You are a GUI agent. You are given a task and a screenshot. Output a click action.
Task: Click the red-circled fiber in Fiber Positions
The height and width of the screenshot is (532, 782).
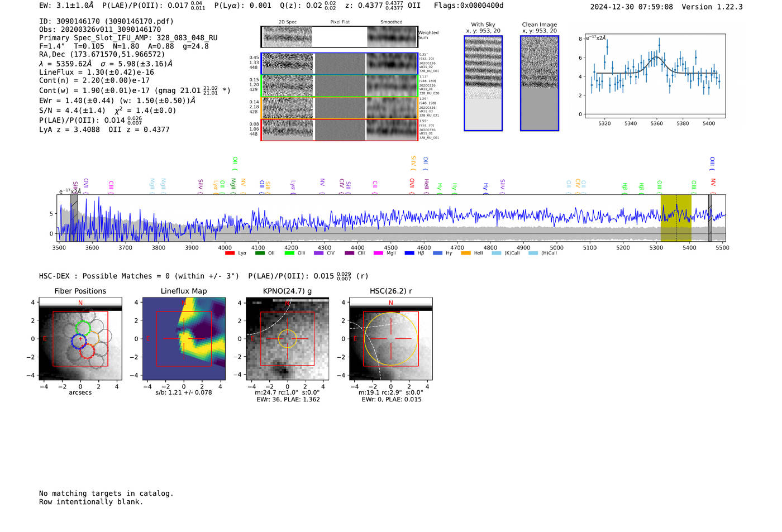point(87,351)
